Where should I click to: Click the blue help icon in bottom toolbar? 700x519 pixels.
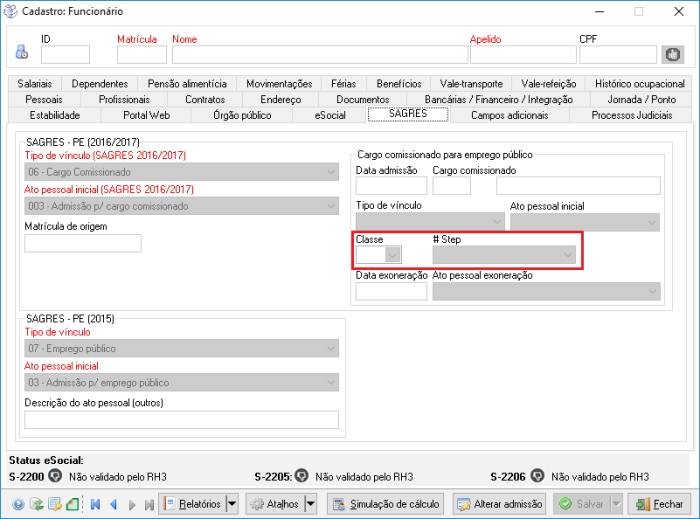[19, 504]
